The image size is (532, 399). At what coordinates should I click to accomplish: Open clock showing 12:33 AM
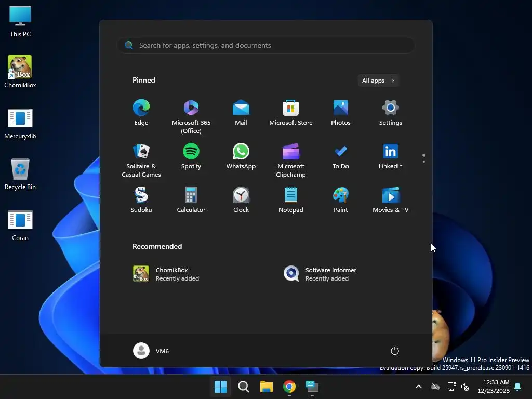(x=494, y=387)
